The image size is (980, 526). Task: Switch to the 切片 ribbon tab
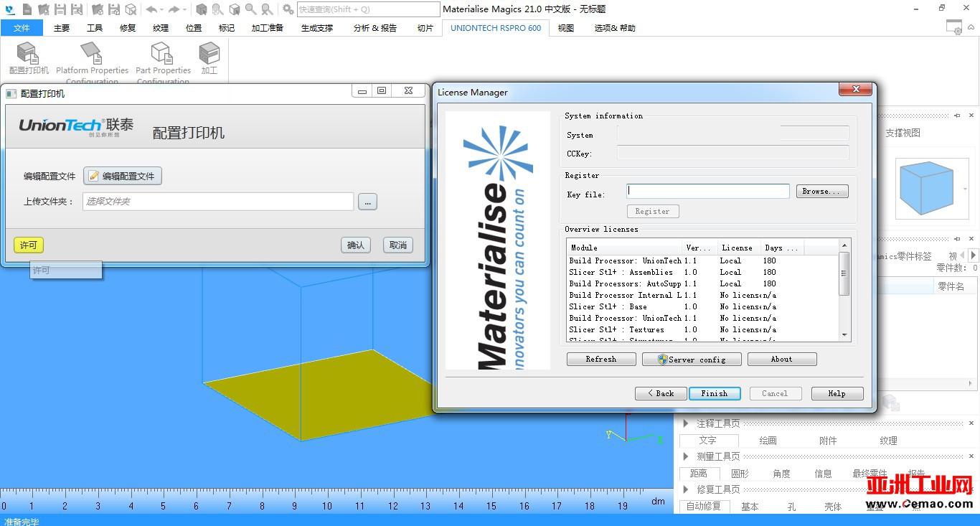[425, 28]
